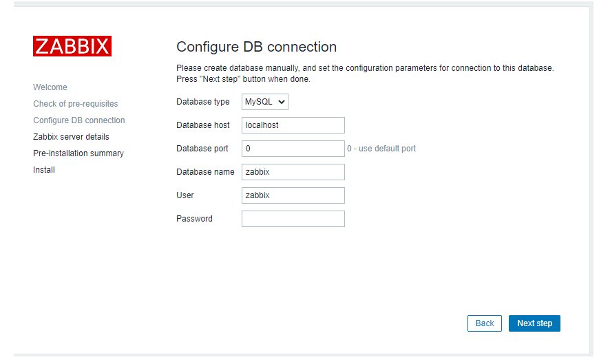Select Configure DB connection sidebar step

click(79, 120)
